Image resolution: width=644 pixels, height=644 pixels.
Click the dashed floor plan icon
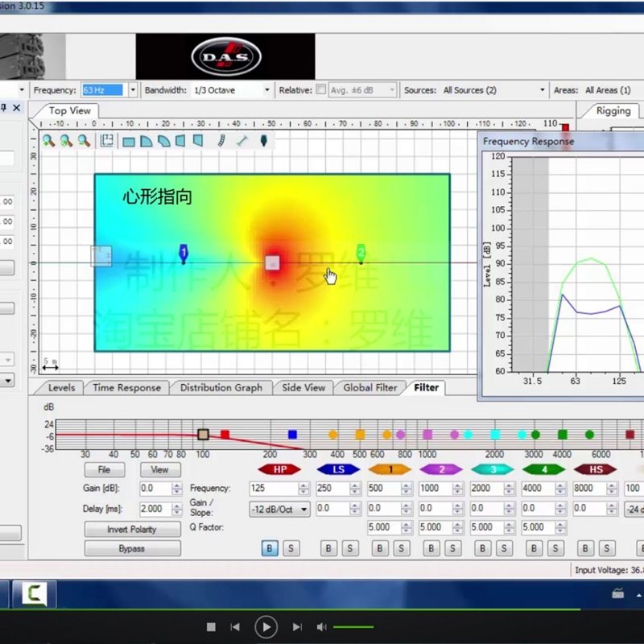106,141
